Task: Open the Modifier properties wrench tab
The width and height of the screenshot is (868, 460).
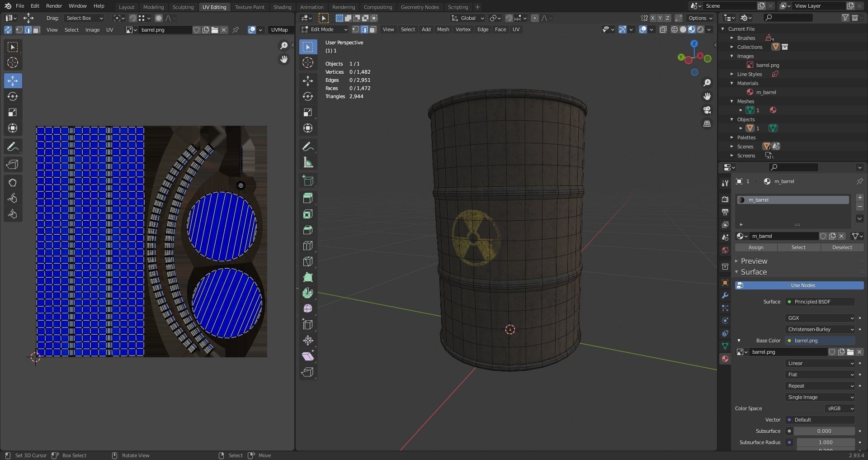Action: click(725, 295)
